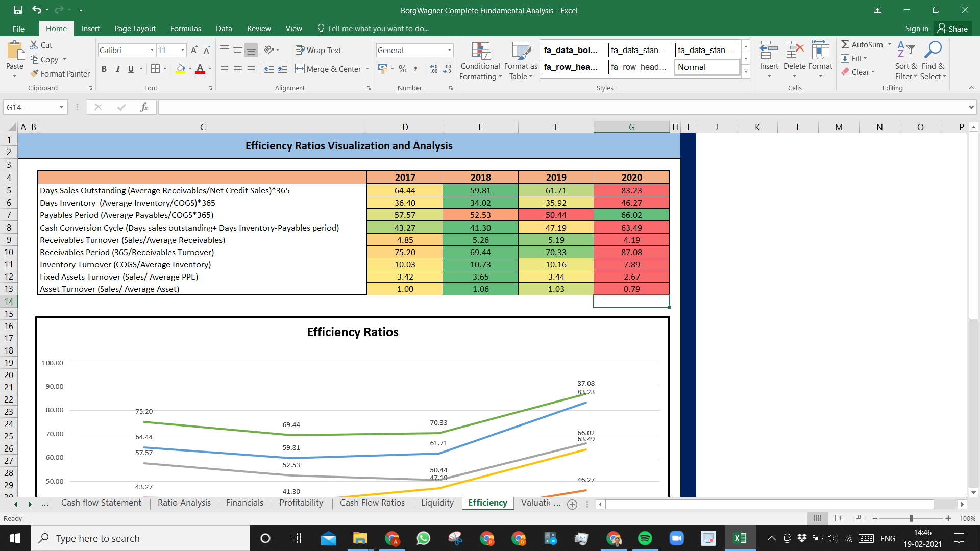980x551 pixels.
Task: Click the Sign in link
Action: 916,29
